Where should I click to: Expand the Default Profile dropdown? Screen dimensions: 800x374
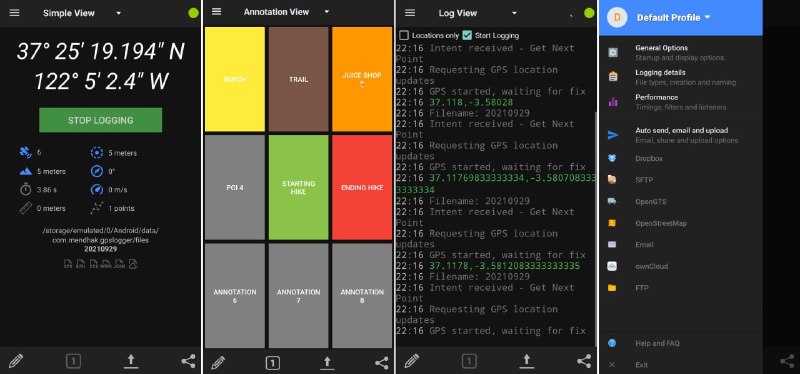point(707,17)
